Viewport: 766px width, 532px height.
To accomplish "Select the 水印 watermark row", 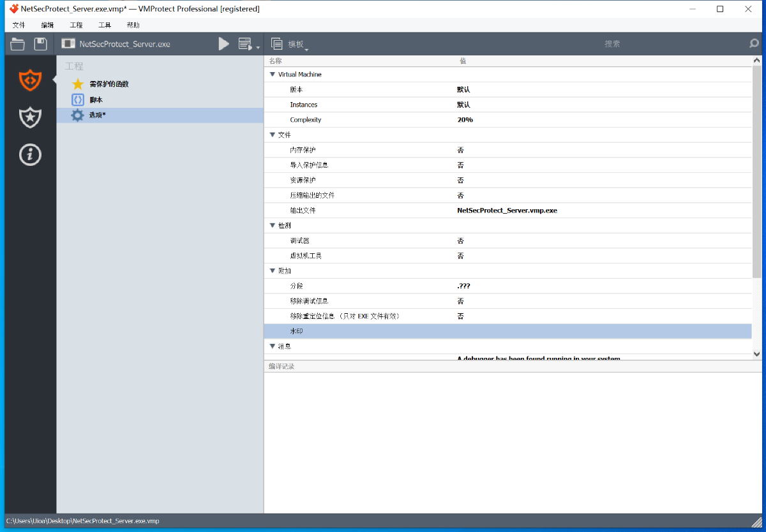I will 507,331.
